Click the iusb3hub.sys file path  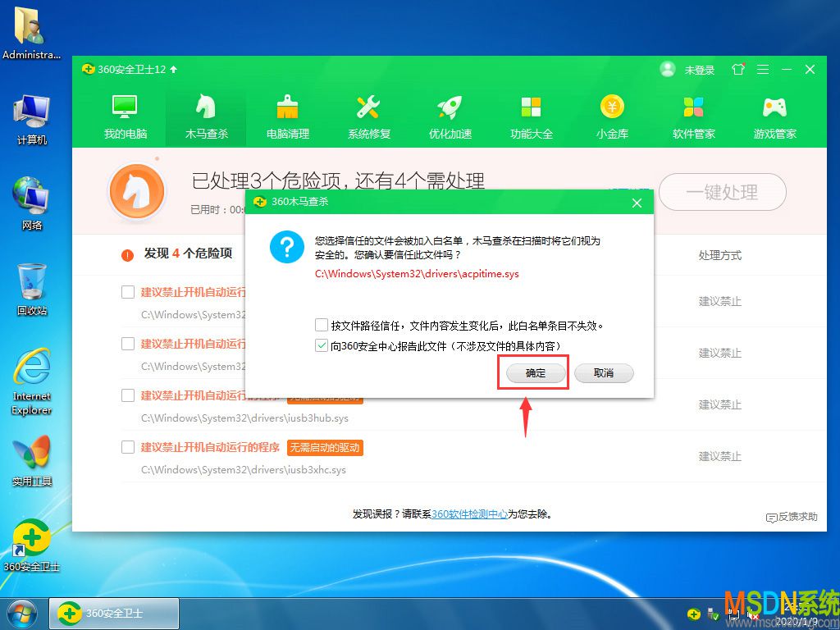coord(244,418)
